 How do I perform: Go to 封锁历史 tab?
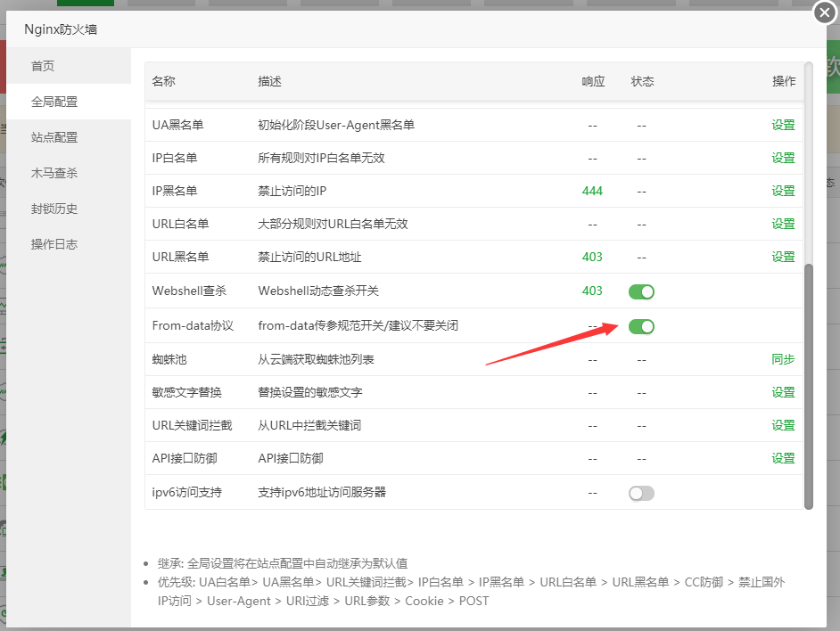[69, 209]
